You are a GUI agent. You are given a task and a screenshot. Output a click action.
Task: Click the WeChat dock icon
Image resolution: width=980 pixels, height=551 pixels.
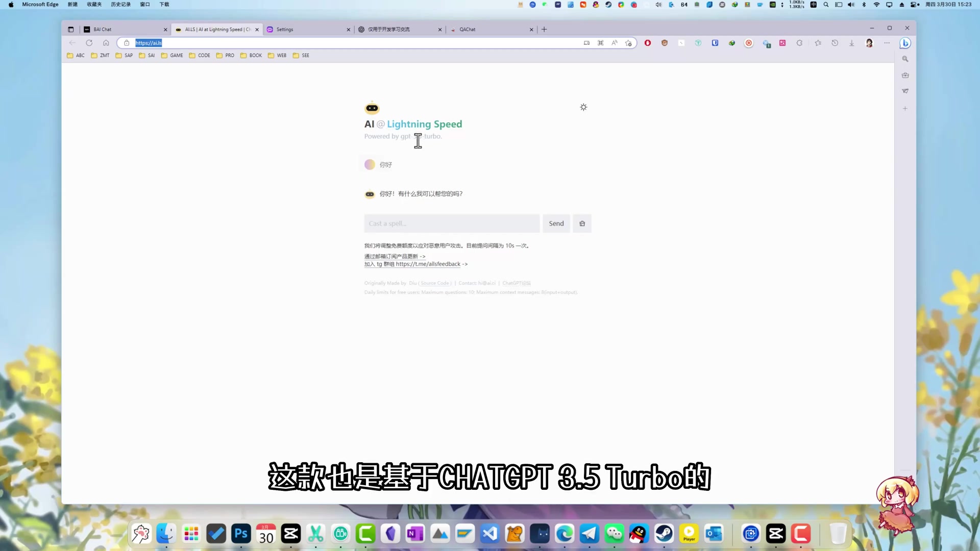(x=615, y=534)
